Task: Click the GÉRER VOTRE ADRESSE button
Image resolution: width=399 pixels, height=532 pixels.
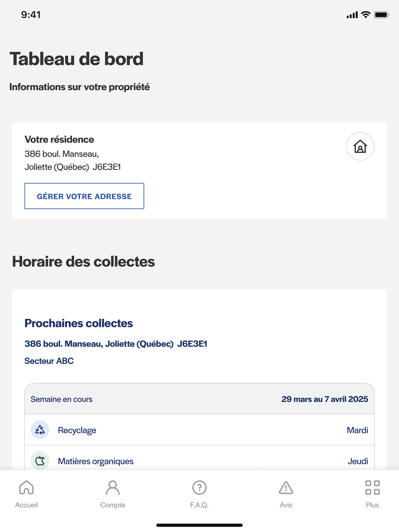Action: tap(84, 196)
